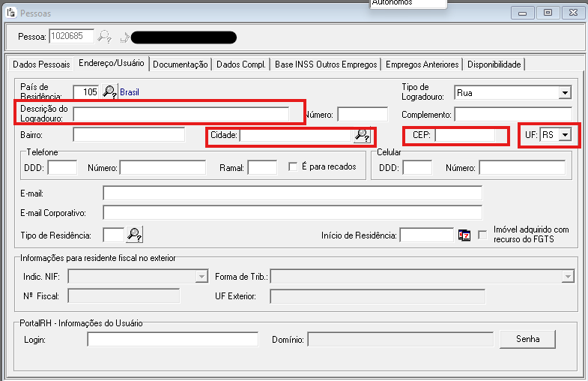Expand the Tipo de Logradouro dropdown
This screenshot has height=381, width=588.
564,93
